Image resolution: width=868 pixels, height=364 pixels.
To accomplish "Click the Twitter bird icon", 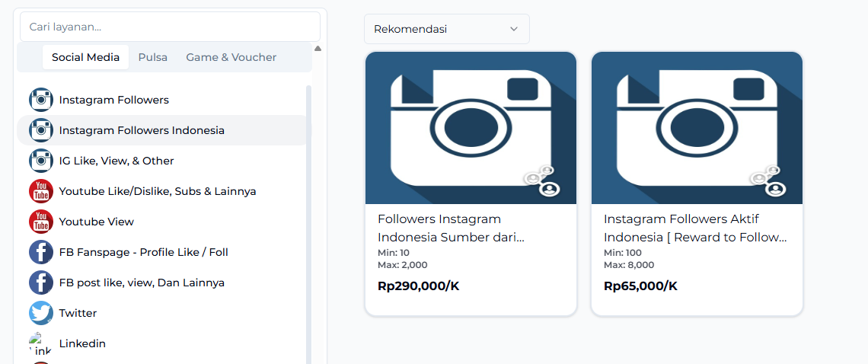I will coord(41,313).
